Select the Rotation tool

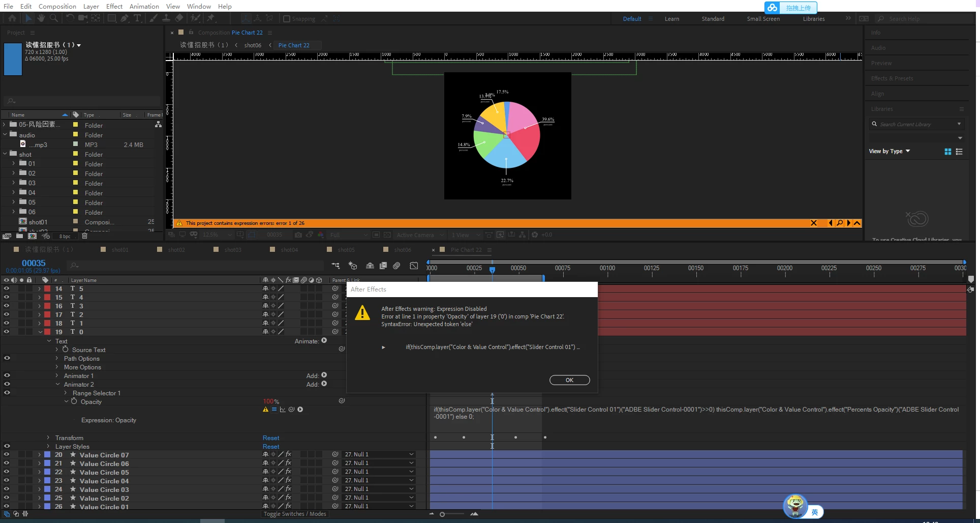70,18
